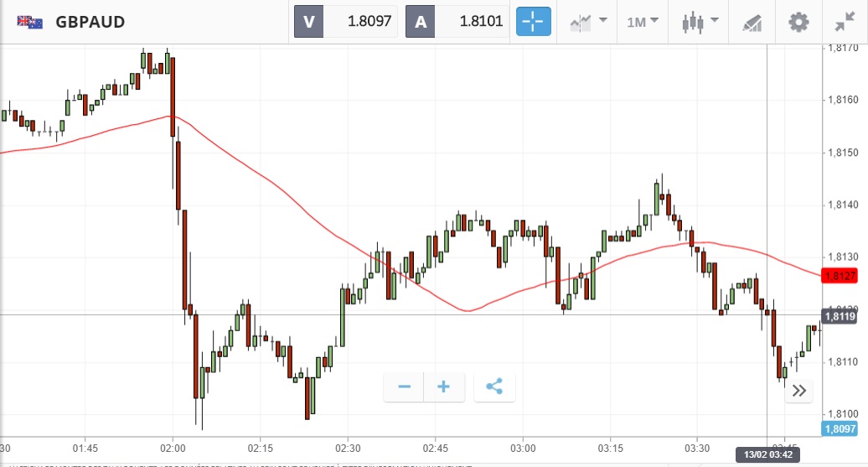Zoom out the chart with minus button
The image size is (868, 467).
(x=404, y=387)
